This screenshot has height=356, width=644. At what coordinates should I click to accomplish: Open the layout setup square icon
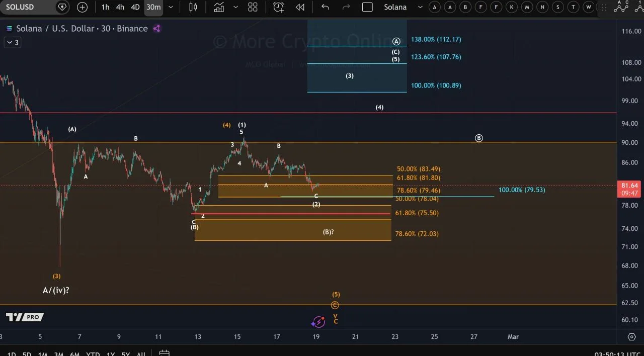(x=367, y=7)
